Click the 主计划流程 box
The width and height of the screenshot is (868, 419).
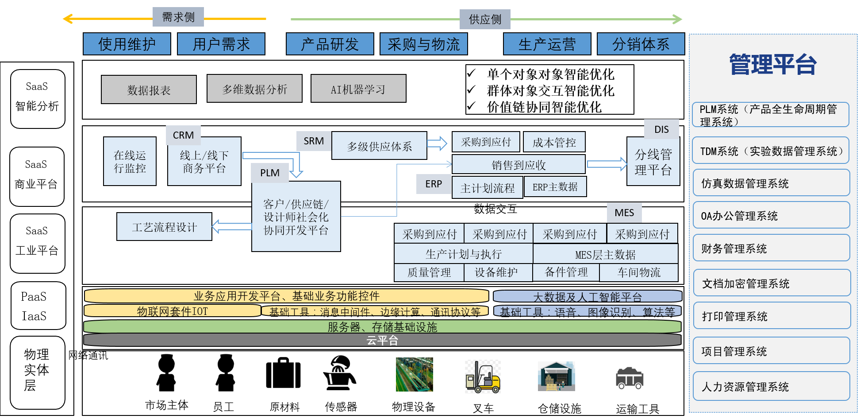(x=488, y=187)
